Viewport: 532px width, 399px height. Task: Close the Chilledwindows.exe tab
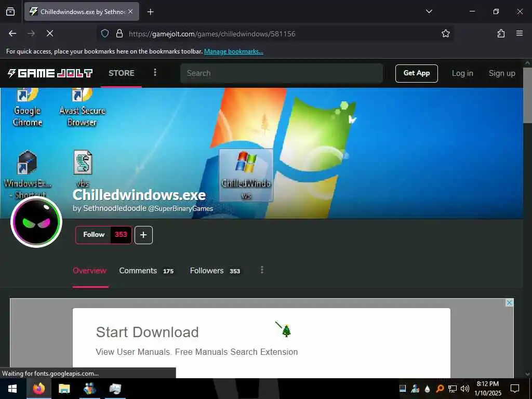tap(130, 11)
